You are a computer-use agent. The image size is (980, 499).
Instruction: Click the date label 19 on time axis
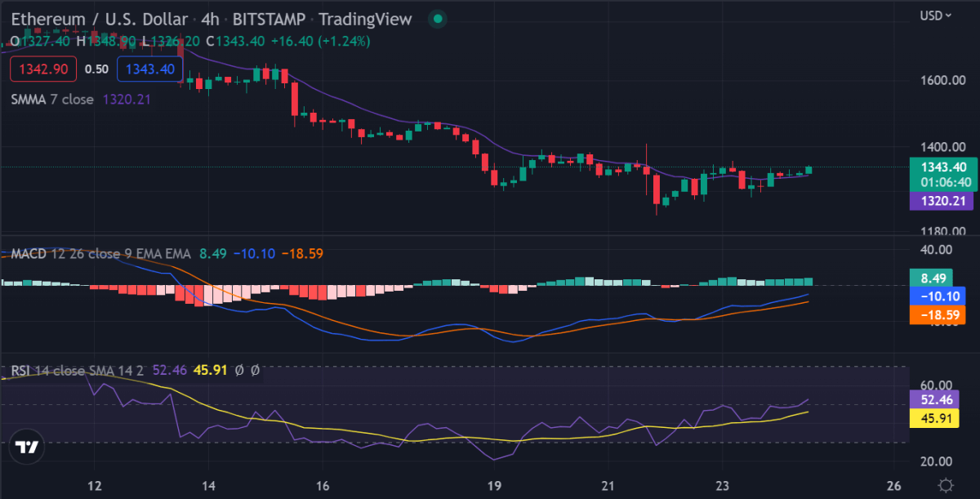(x=495, y=484)
